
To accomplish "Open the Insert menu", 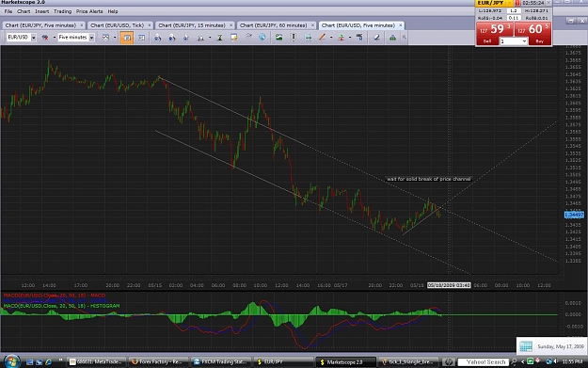I will coord(42,11).
